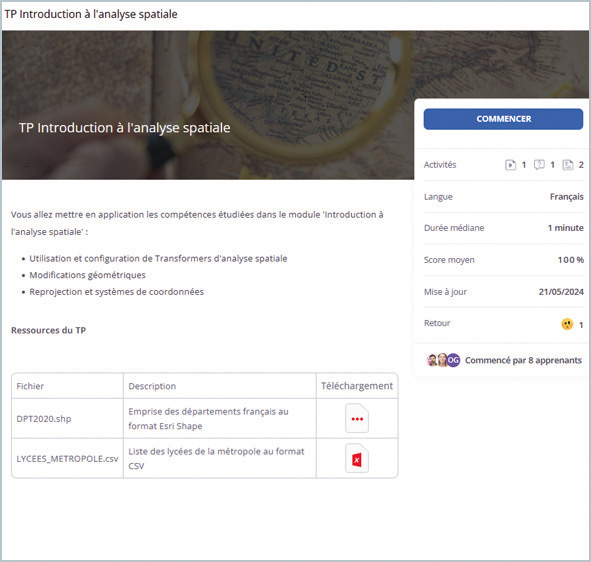Click the 'Téléchargement' column header

coord(357,386)
